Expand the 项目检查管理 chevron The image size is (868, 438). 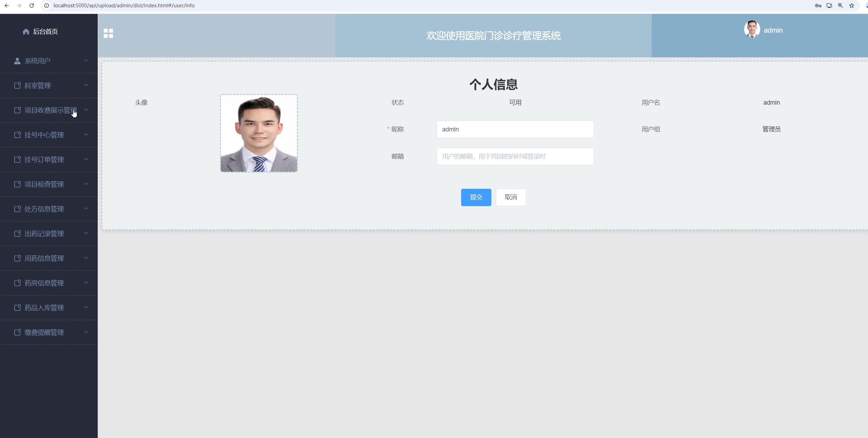(86, 184)
